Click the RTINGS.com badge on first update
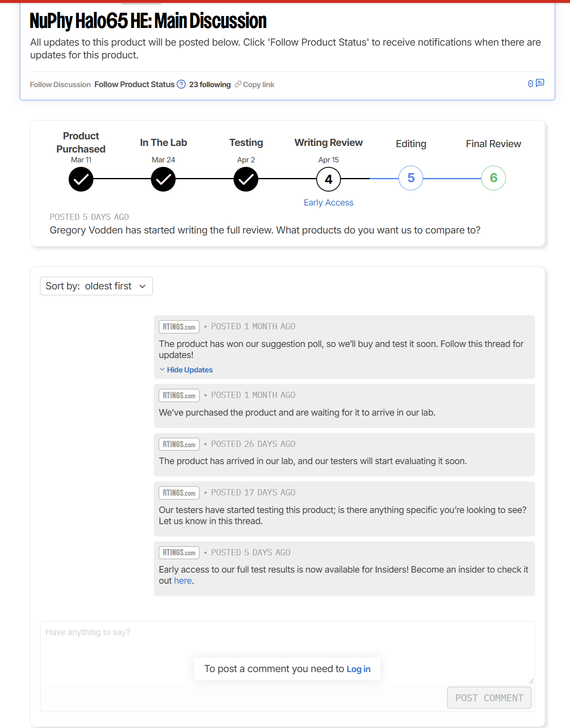The image size is (570, 728). pyautogui.click(x=179, y=327)
